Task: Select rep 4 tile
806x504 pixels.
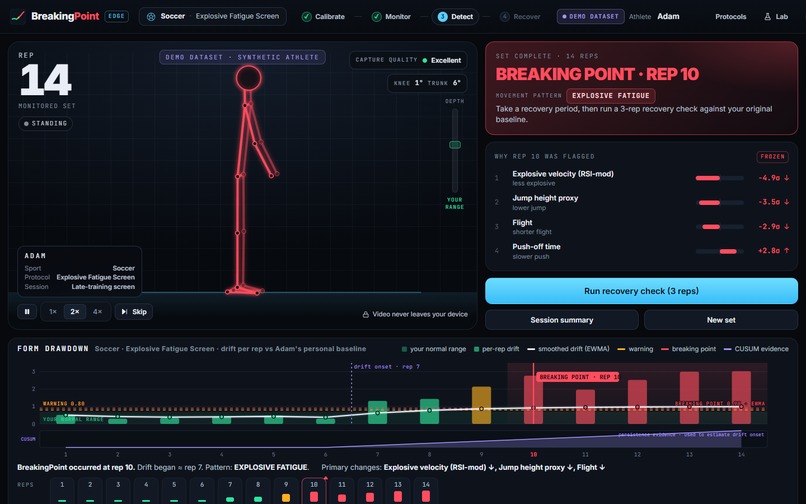Action: tap(146, 491)
